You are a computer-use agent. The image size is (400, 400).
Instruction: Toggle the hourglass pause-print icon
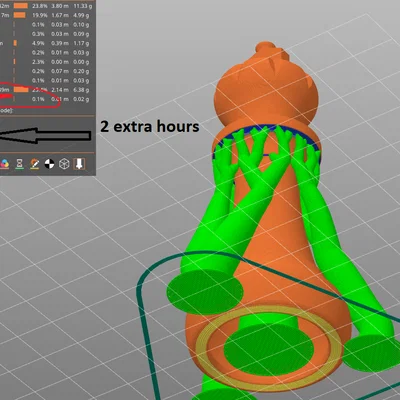20,164
